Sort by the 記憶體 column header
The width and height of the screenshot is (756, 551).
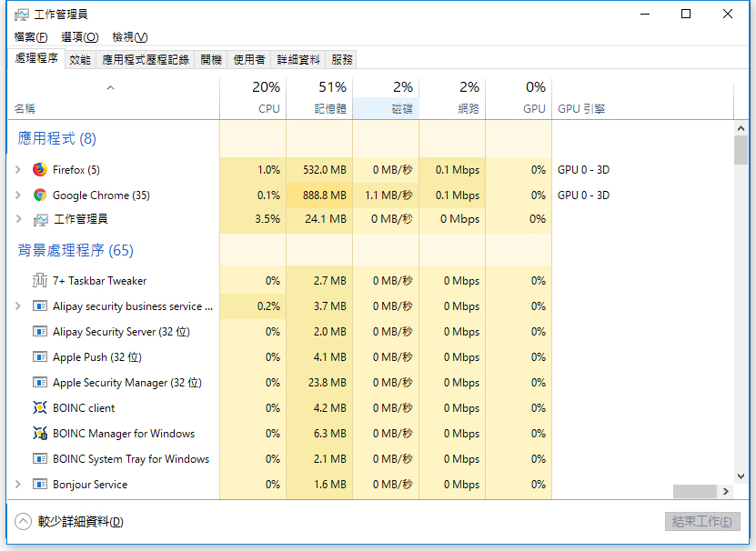point(319,98)
